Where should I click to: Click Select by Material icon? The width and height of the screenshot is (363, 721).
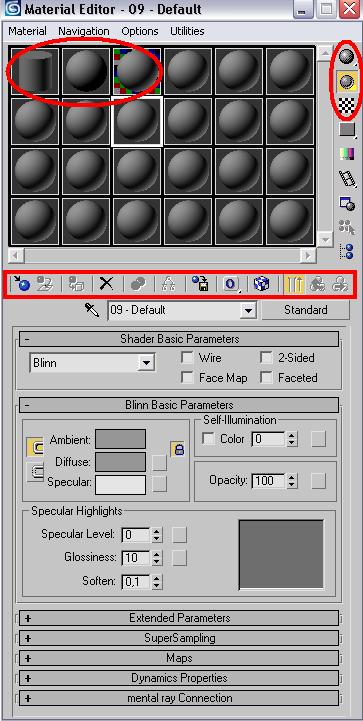tap(347, 227)
